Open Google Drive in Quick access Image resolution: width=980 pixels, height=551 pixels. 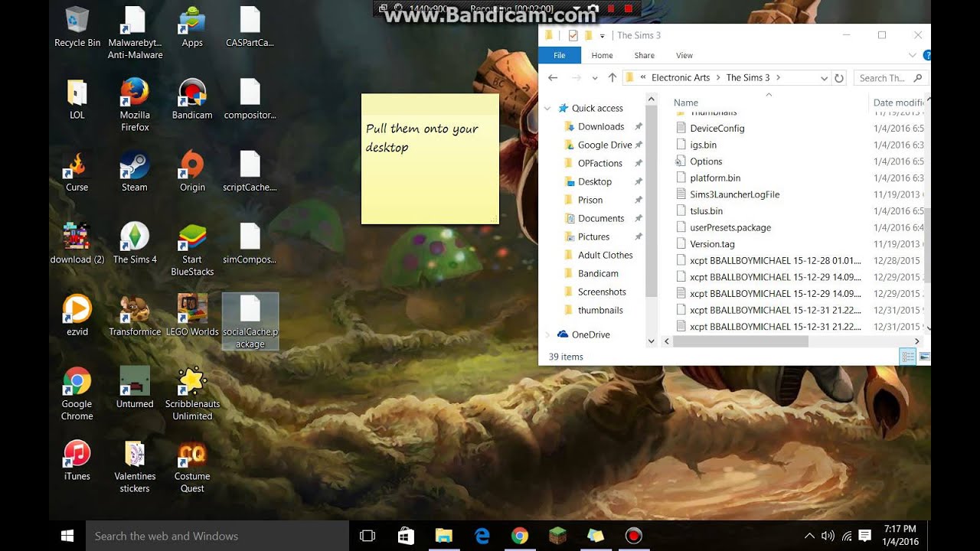(604, 145)
